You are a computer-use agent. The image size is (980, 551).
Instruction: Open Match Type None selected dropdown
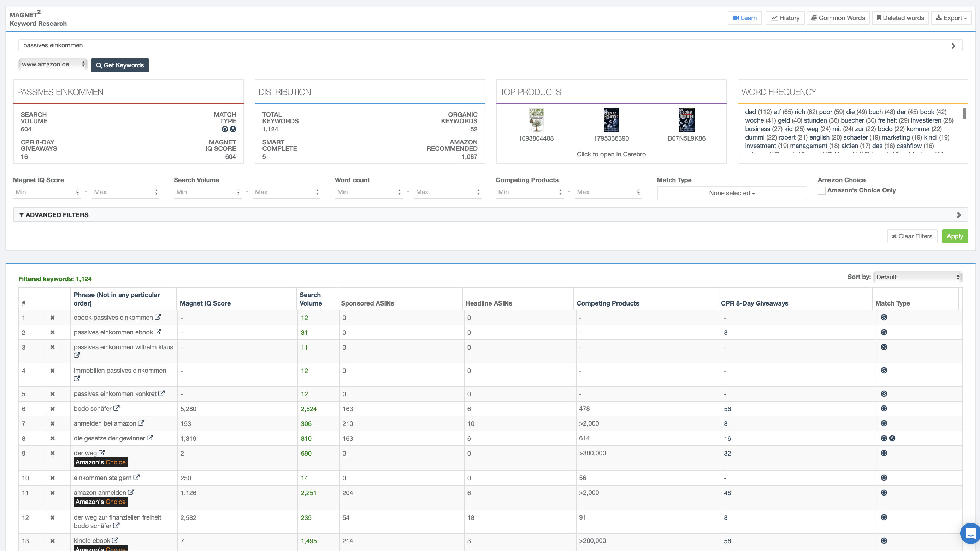point(731,193)
